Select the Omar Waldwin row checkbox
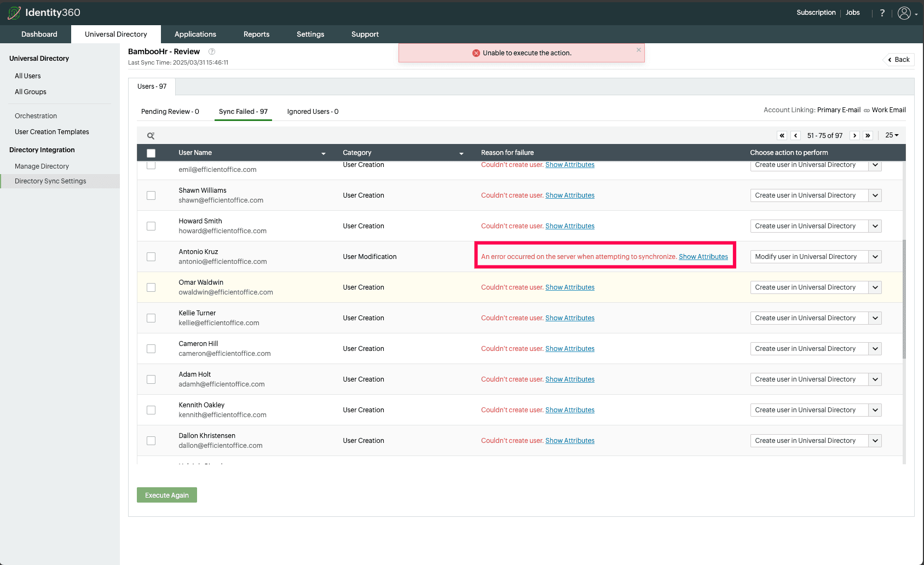This screenshot has width=924, height=565. pos(151,287)
